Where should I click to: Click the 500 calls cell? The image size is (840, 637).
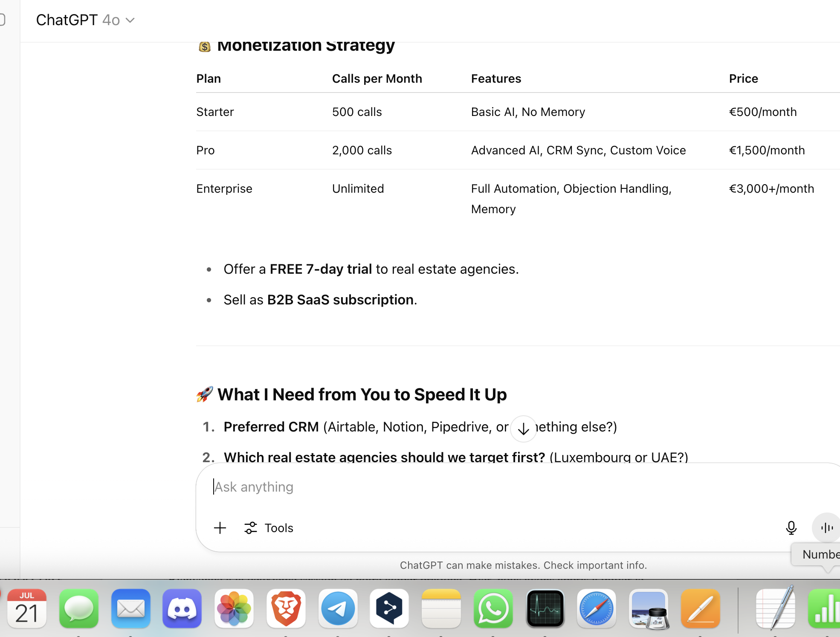pyautogui.click(x=357, y=112)
